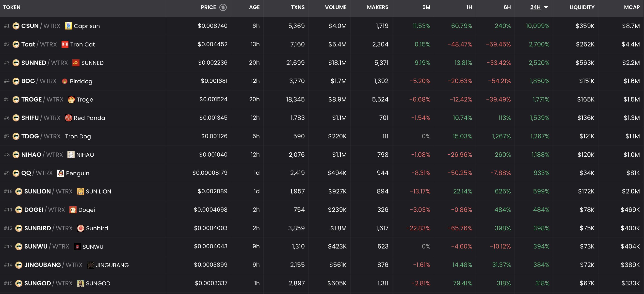644x294 pixels.
Task: Sort table by VOLUME column header
Action: (336, 7)
